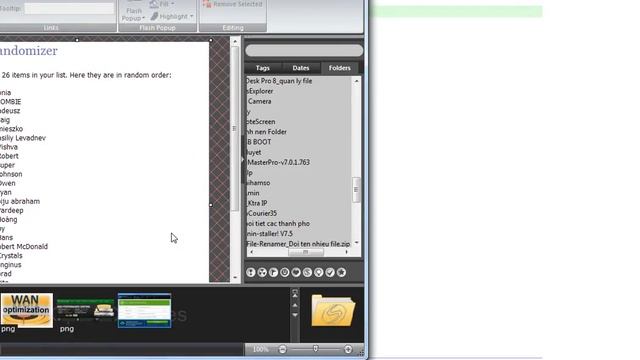Apply the heart flag icon
The width and height of the screenshot is (640, 360).
coord(296,272)
